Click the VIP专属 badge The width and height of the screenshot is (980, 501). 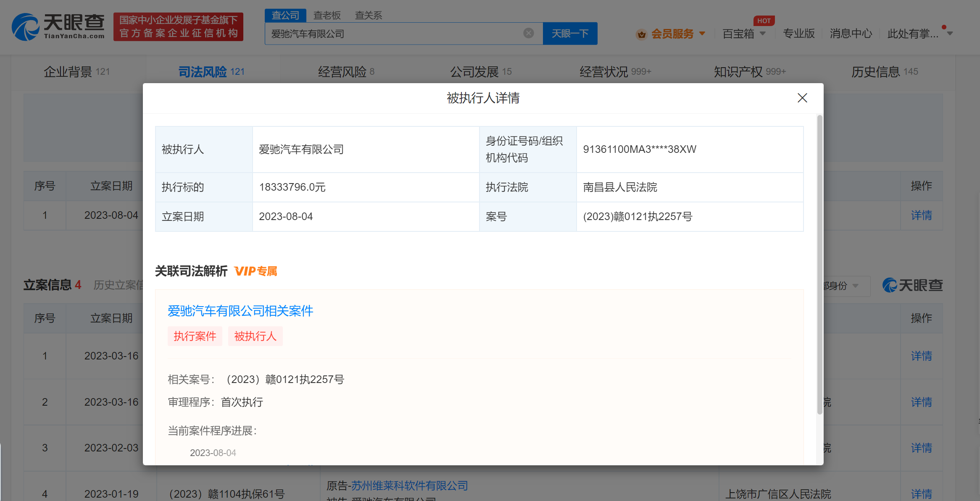pos(256,271)
